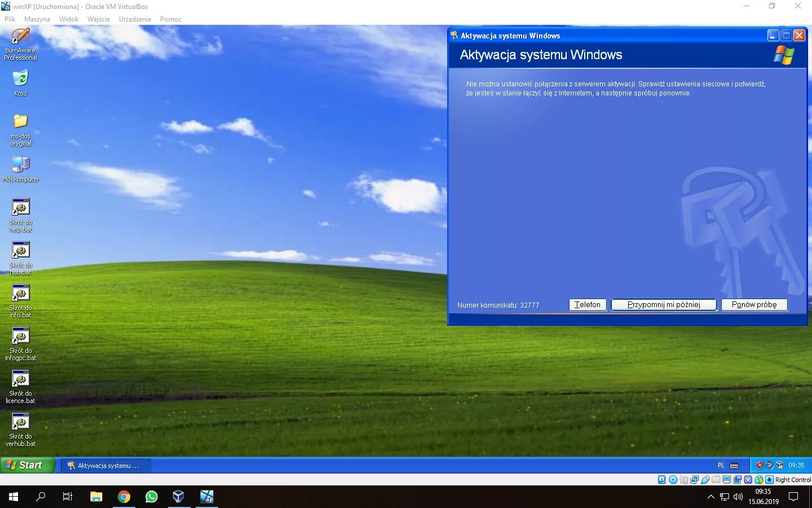Click VirtualBox mouse integration indicator
This screenshot has width=812, height=508.
click(x=759, y=480)
